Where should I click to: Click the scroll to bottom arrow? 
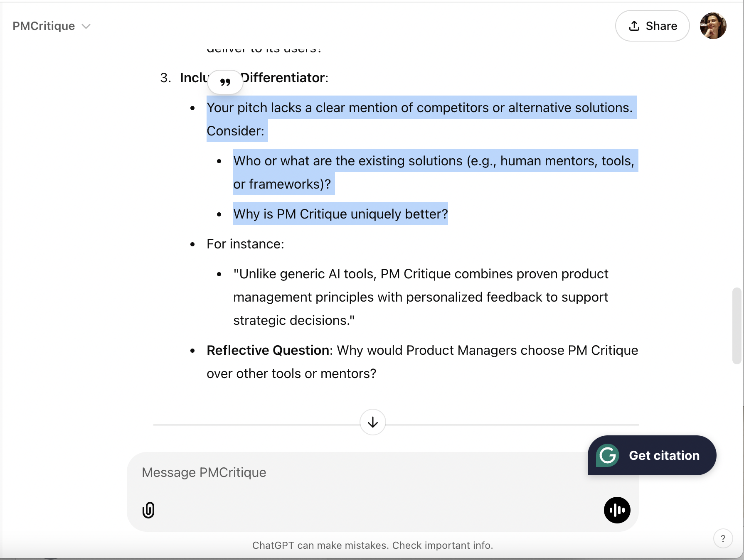(373, 422)
